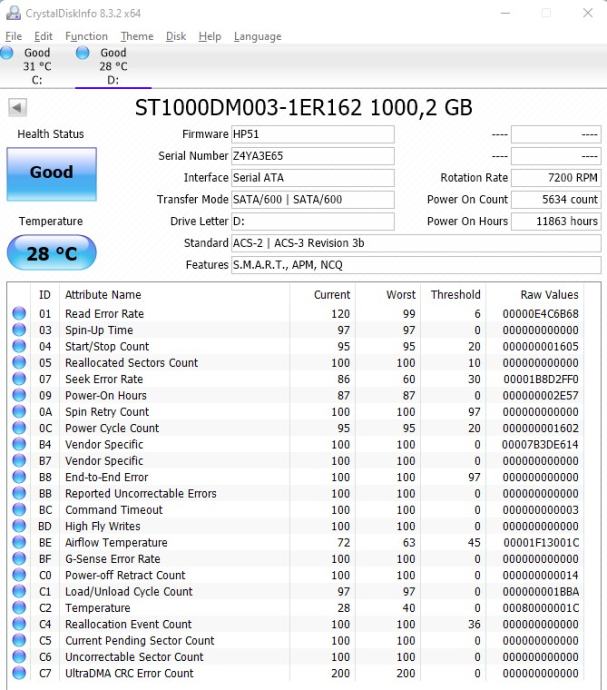This screenshot has width=607, height=690.
Task: Click the Firmware field HP51
Action: click(x=313, y=134)
